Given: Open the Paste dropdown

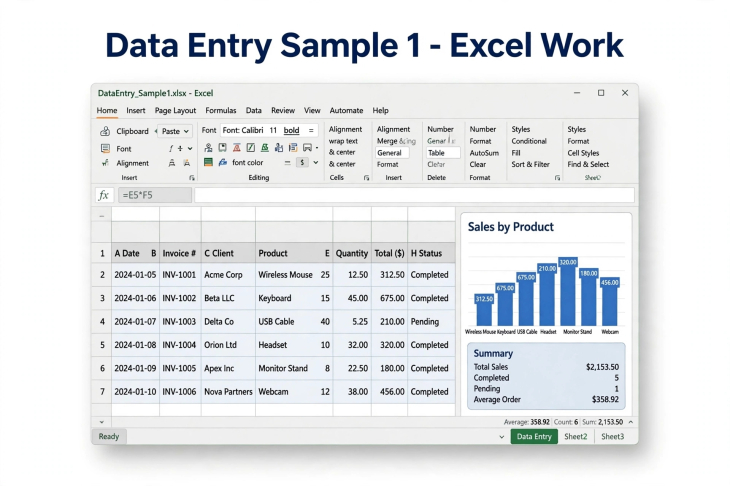Looking at the screenshot, I should (x=175, y=131).
